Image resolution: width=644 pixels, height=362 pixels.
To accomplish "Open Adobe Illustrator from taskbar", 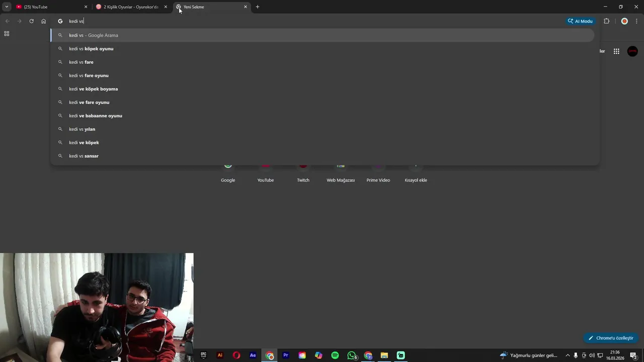I will click(220, 355).
